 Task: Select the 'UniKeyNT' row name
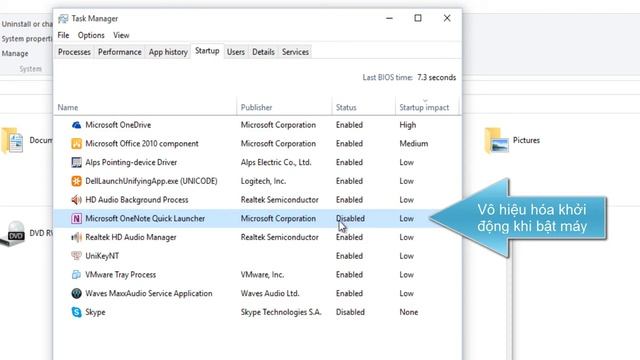pos(102,256)
